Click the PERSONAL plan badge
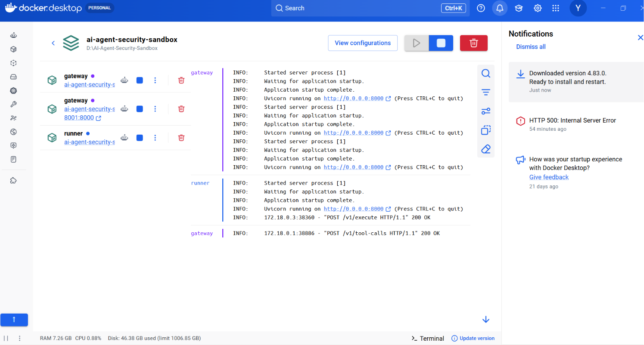 pos(100,8)
